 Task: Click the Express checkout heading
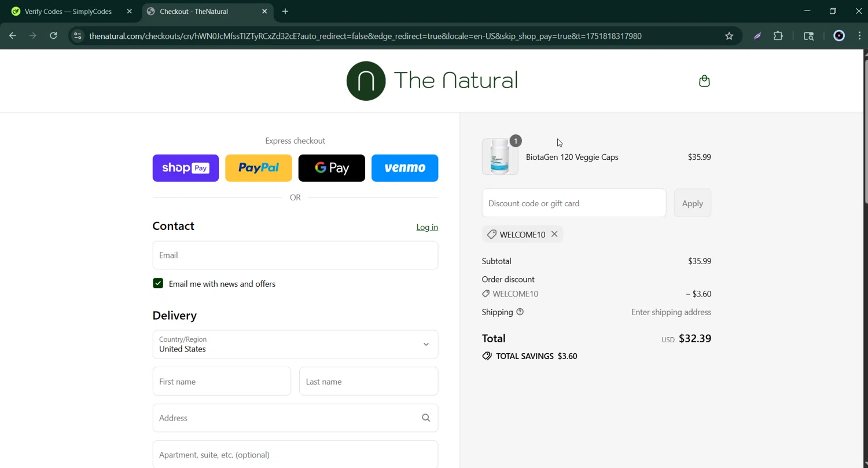(295, 141)
